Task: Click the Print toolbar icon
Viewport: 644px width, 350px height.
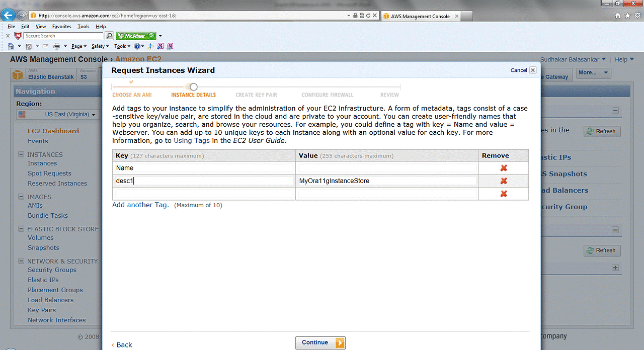Action: coord(57,46)
